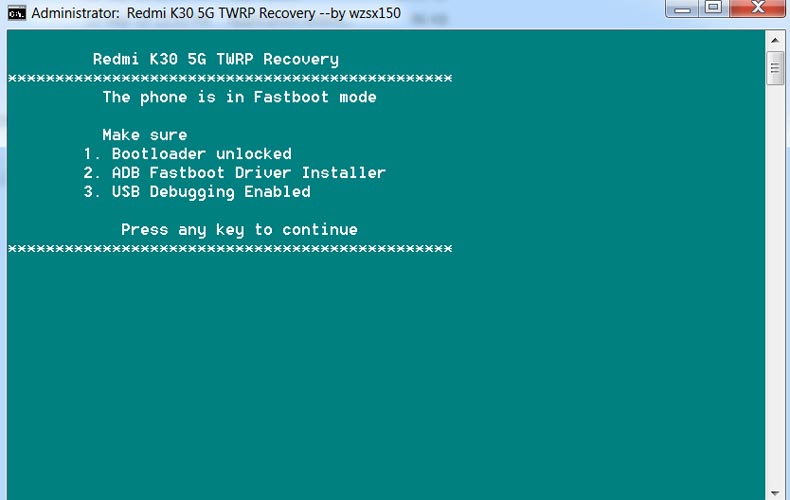The height and width of the screenshot is (500, 790).
Task: Maximize the TWRP Recovery console window
Action: tap(713, 8)
